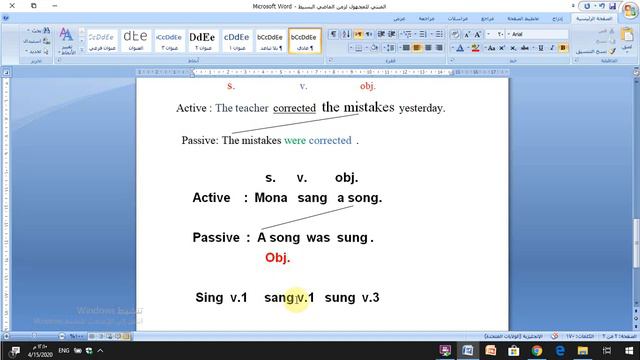Align text left
This screenshot has width=640, height=360.
tap(417, 48)
